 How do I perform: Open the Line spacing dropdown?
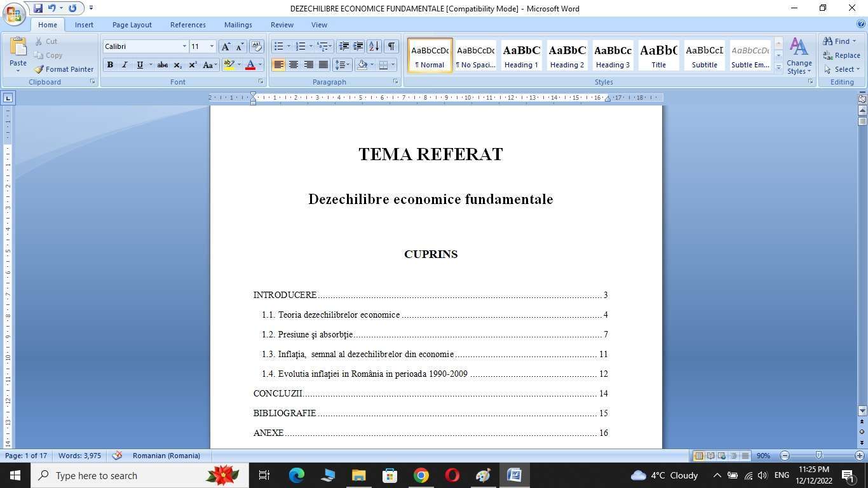pyautogui.click(x=342, y=65)
